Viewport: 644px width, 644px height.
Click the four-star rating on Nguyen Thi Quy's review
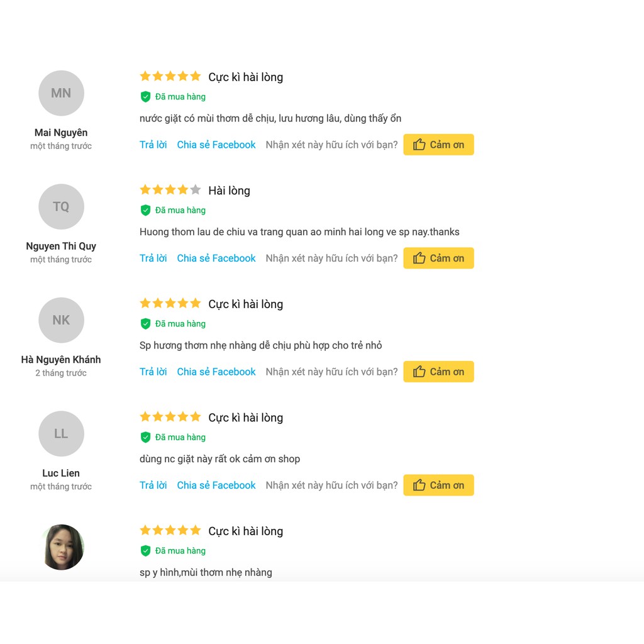[x=170, y=190]
